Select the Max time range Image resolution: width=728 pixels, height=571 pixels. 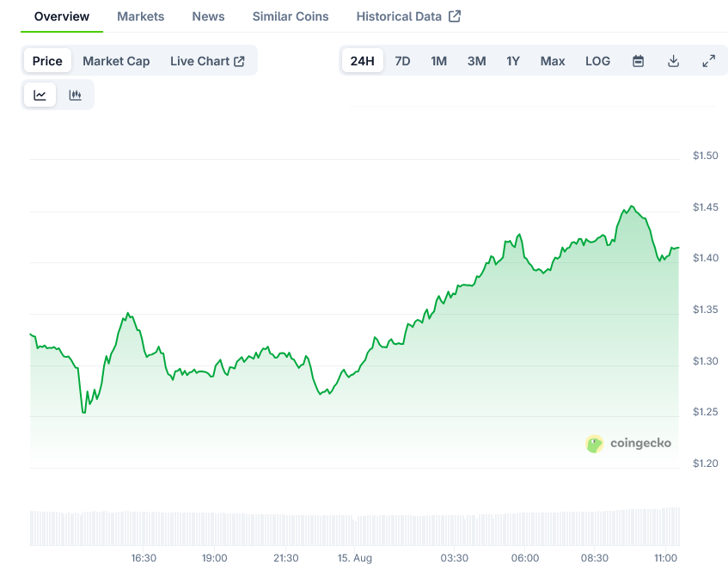(553, 61)
